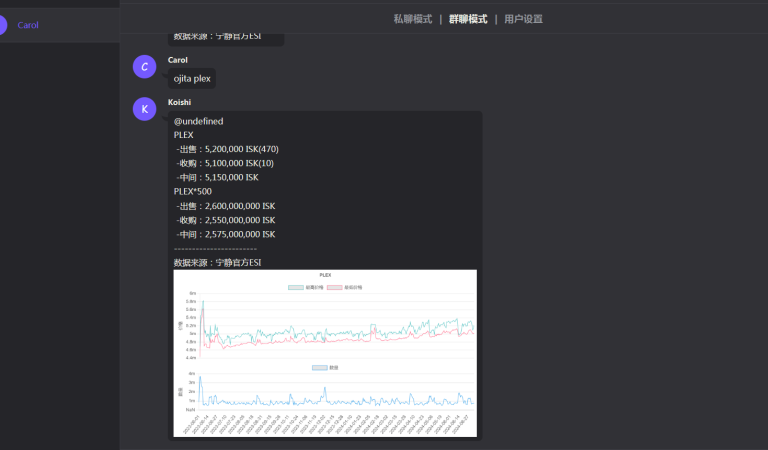Image resolution: width=768 pixels, height=450 pixels.
Task: Click the 'ojita plex' message bubble
Action: (192, 79)
